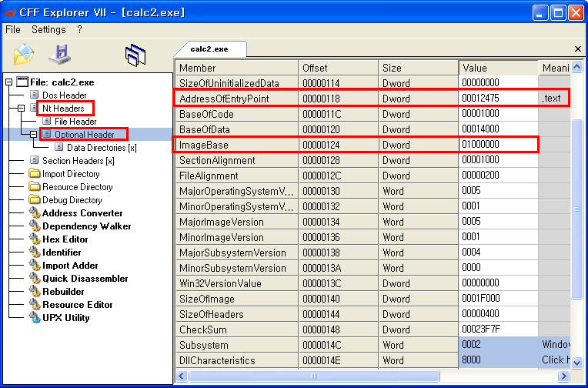Click the Rebuilder tool icon
This screenshot has width=588, height=388.
pyautogui.click(x=35, y=292)
